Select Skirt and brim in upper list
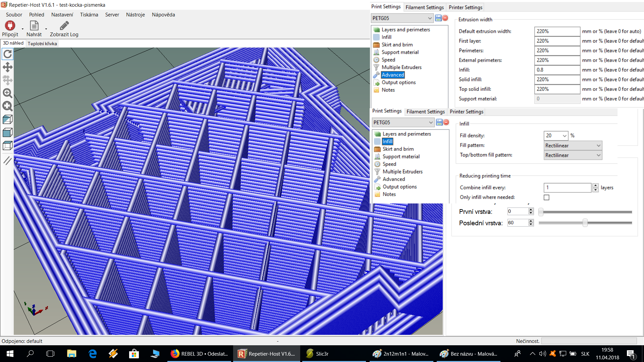The image size is (644, 362). pos(397,45)
